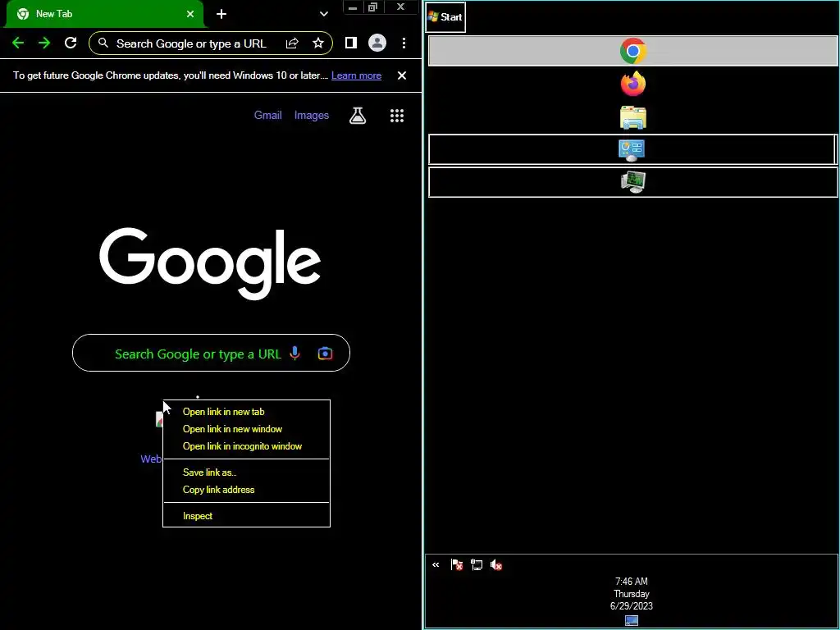
Task: Switch to Chrome on the taskbar
Action: coord(632,51)
